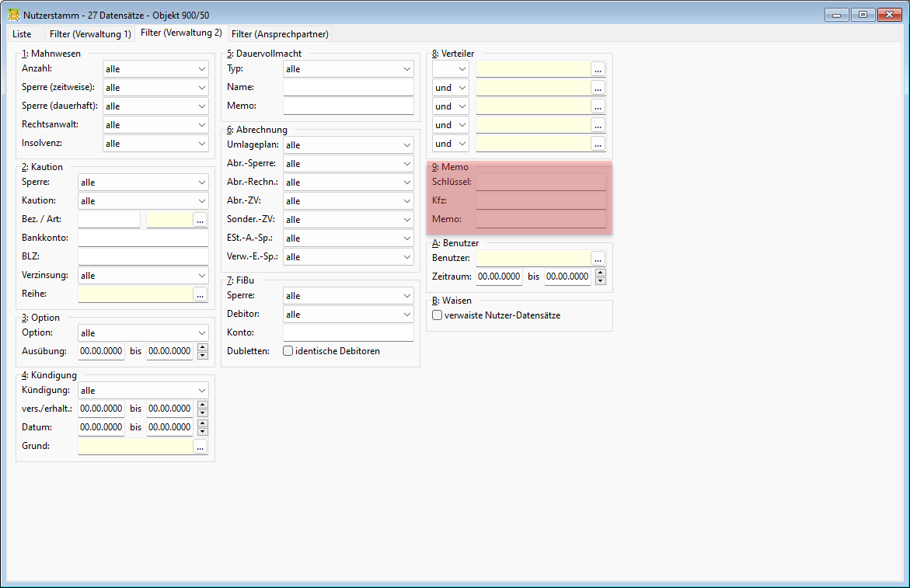Screen dimensions: 910x588
Task: Click the Ausübung end date field
Action: click(169, 351)
